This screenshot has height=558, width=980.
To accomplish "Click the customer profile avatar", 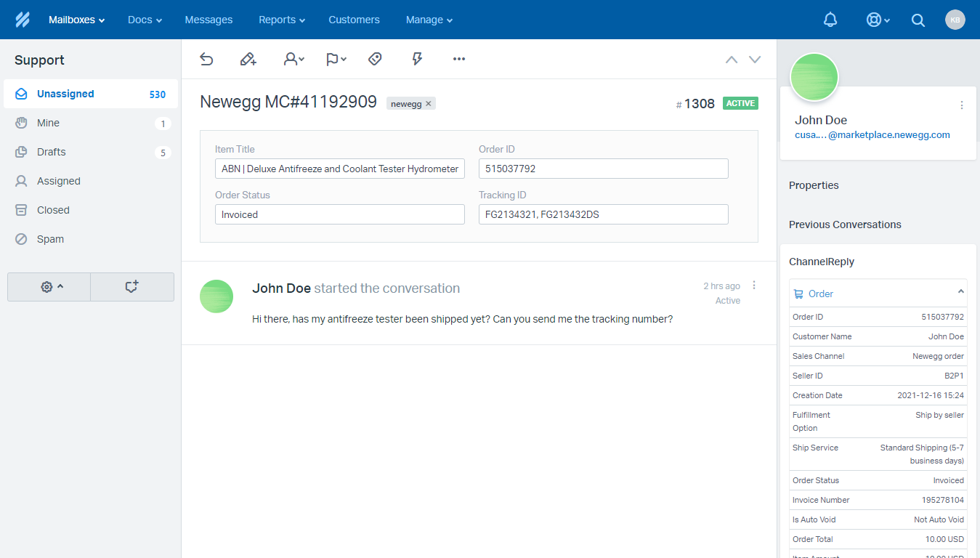I will click(x=814, y=77).
